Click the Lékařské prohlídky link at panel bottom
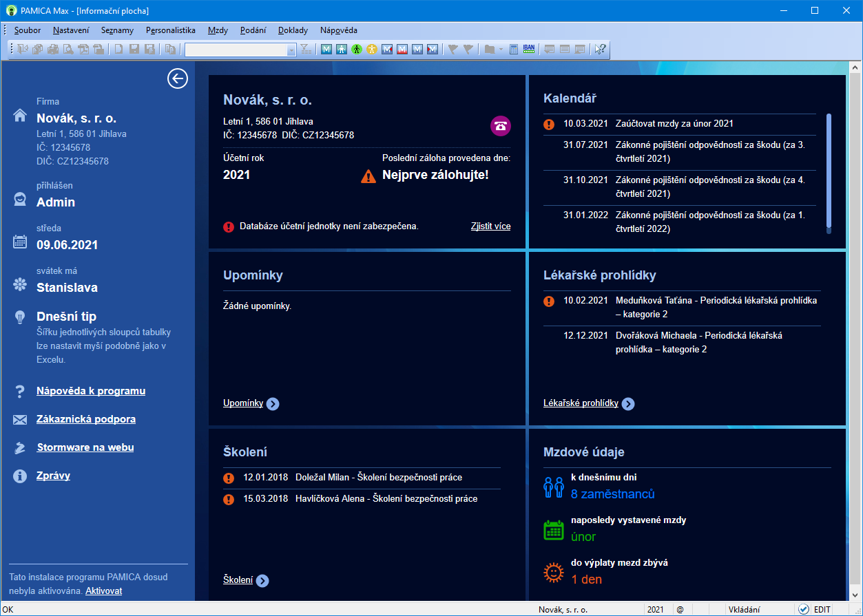The width and height of the screenshot is (863, 616). 581,403
